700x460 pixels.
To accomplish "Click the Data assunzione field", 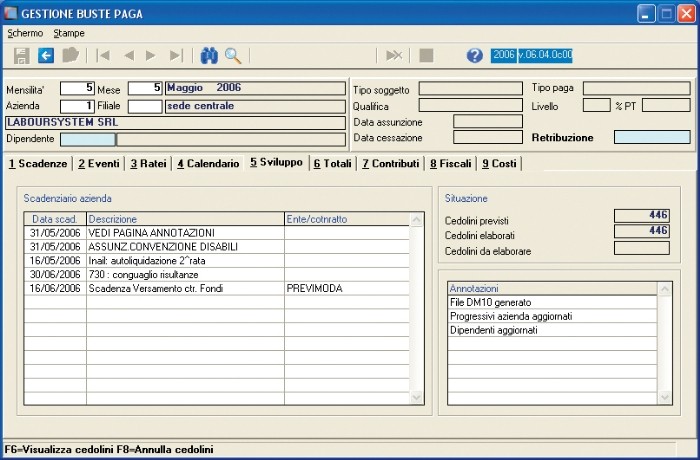I will point(488,121).
